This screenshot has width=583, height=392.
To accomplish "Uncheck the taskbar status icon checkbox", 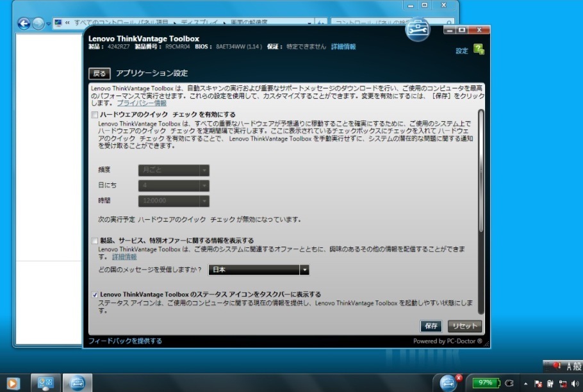I will click(94, 295).
